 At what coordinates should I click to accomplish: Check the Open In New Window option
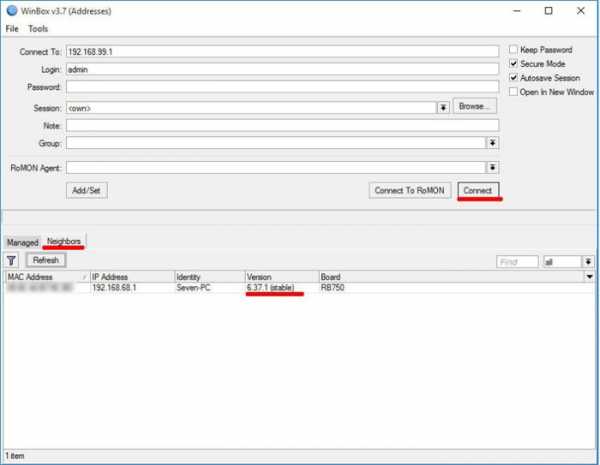514,92
